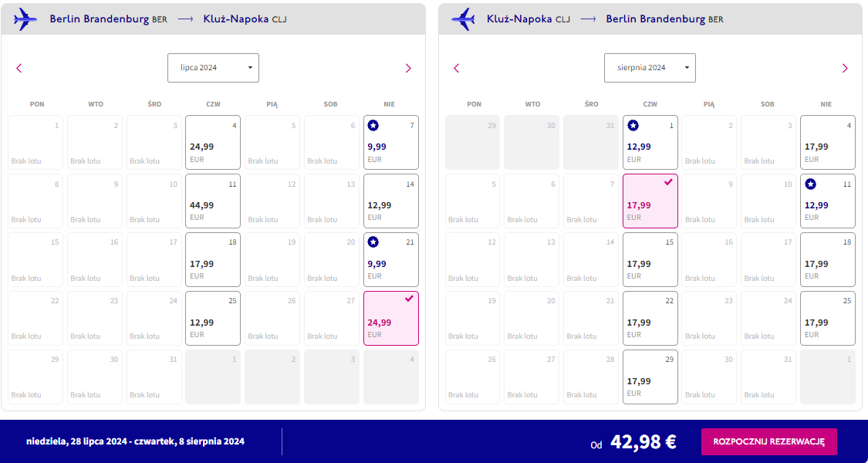Go to next month in return calendar
Screen dimensions: 868x463
[845, 68]
